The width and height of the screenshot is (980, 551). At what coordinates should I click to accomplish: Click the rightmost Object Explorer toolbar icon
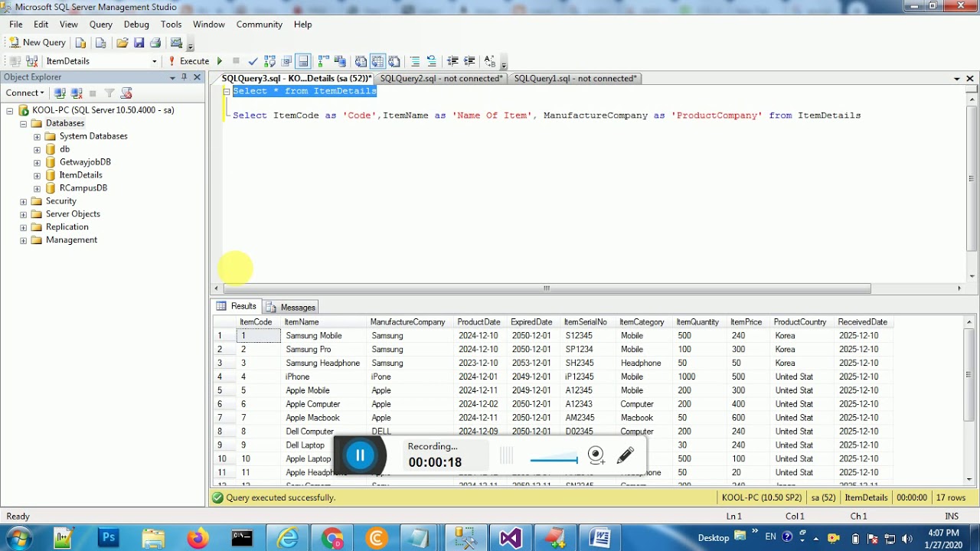tap(126, 93)
